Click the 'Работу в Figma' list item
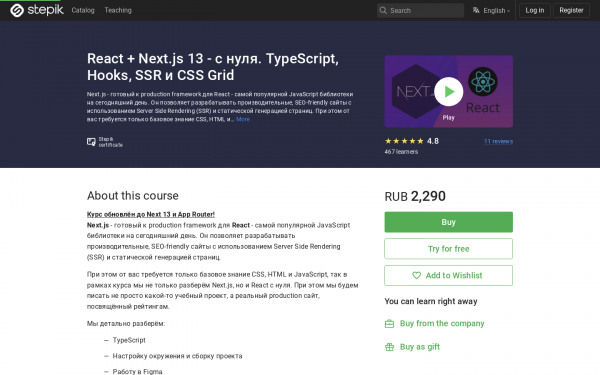The width and height of the screenshot is (600, 375). [x=137, y=372]
